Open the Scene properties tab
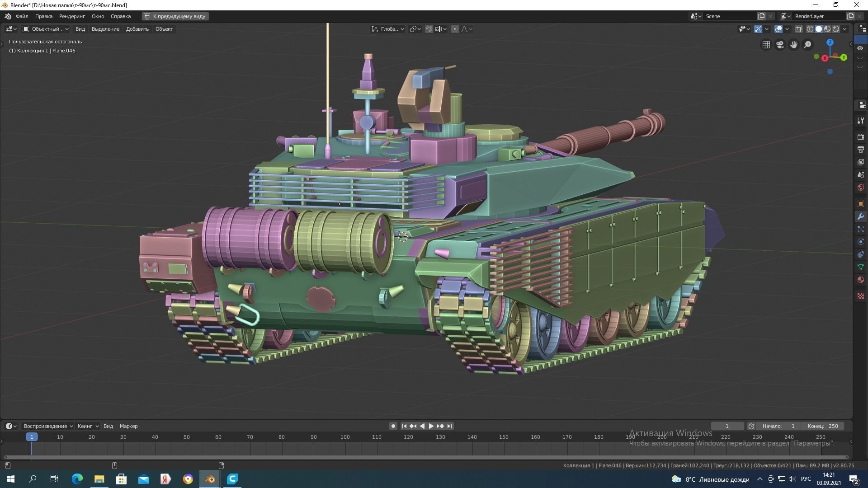Image resolution: width=868 pixels, height=488 pixels. [x=860, y=174]
